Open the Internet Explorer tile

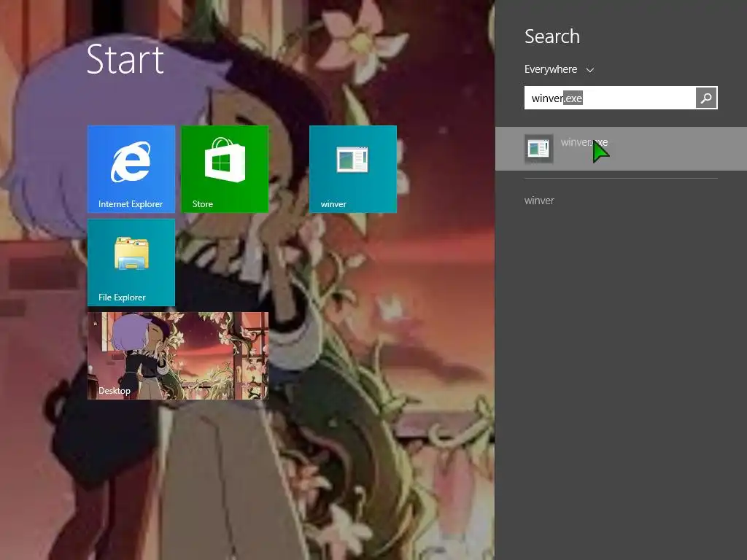coord(131,169)
